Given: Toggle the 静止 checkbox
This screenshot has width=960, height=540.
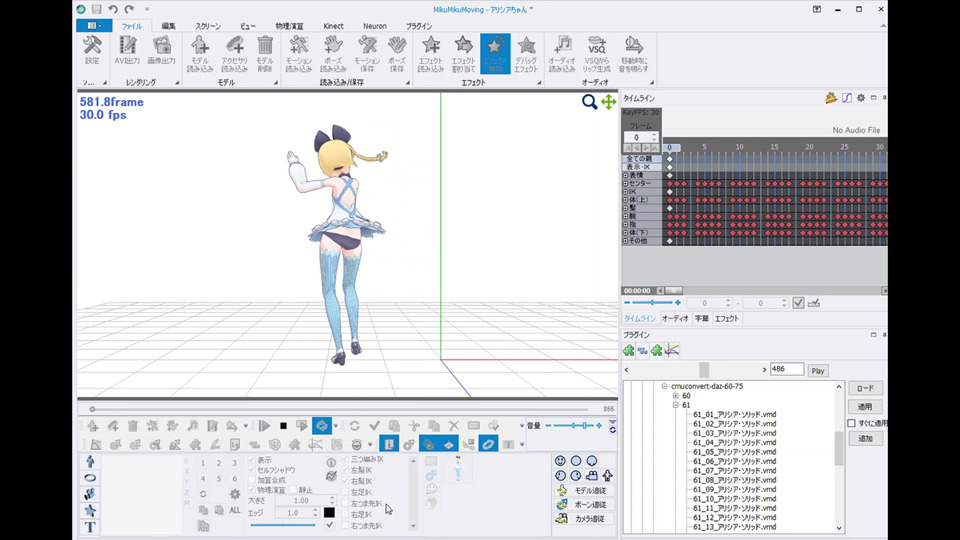Looking at the screenshot, I should point(293,490).
